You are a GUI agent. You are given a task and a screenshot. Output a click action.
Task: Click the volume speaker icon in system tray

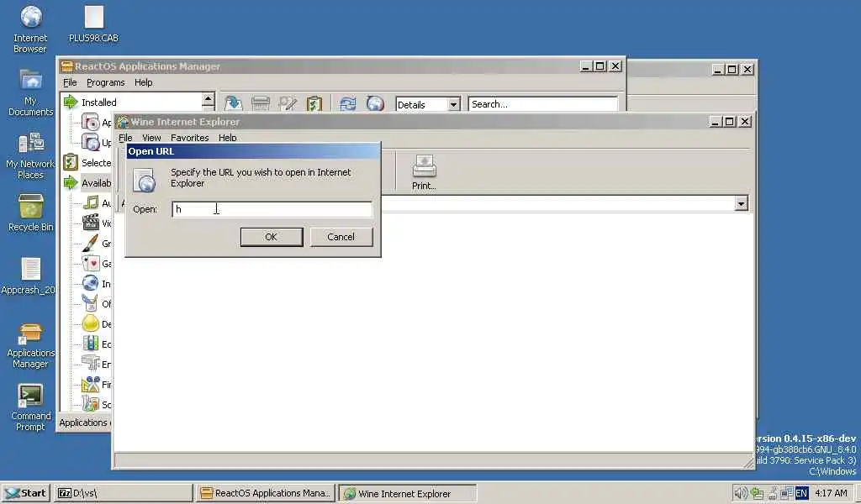point(740,493)
